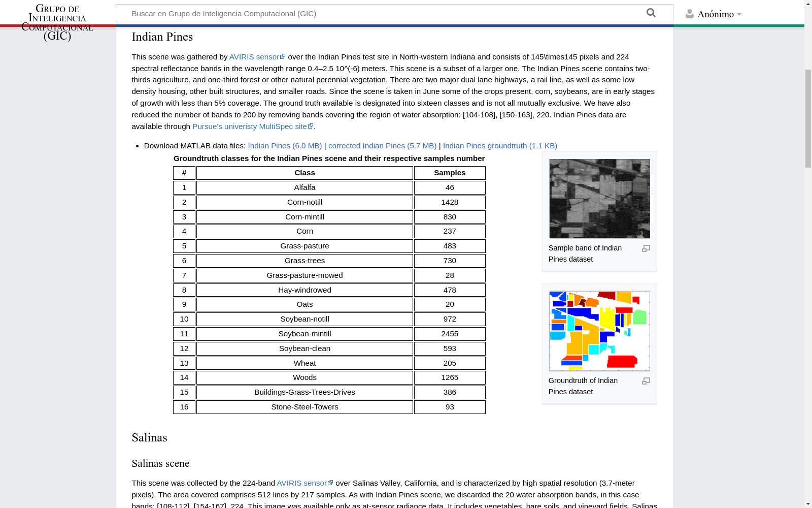Open the colorful Groundtruth thumbnail
The image size is (812, 508).
pyautogui.click(x=599, y=331)
